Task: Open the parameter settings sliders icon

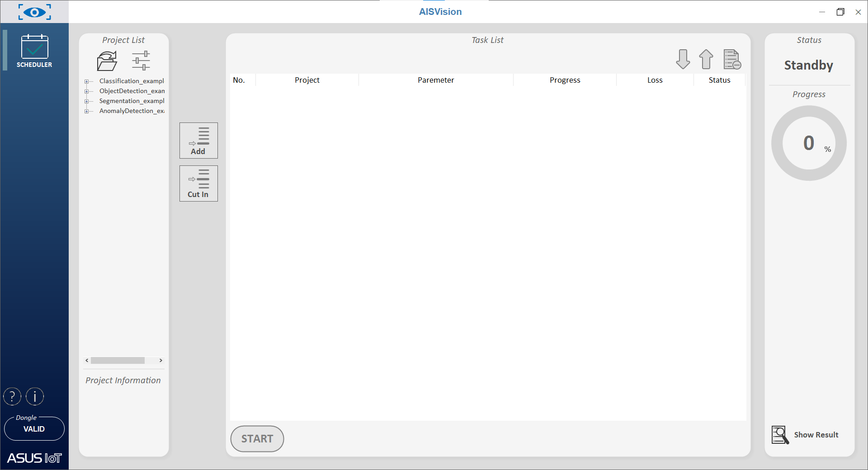Action: tap(141, 61)
